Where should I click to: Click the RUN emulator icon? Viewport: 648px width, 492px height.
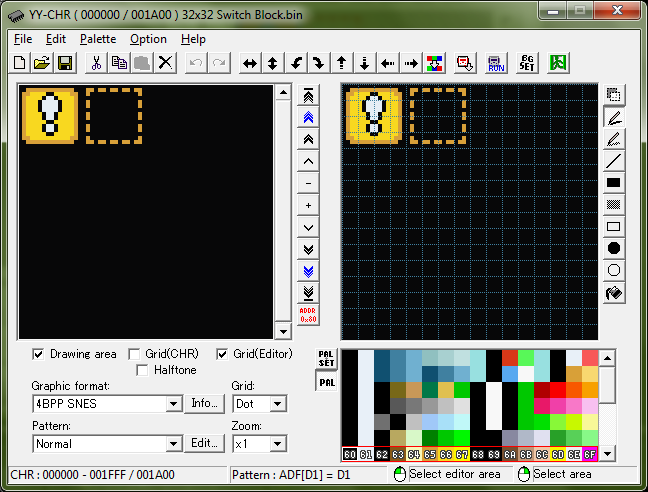pos(496,63)
